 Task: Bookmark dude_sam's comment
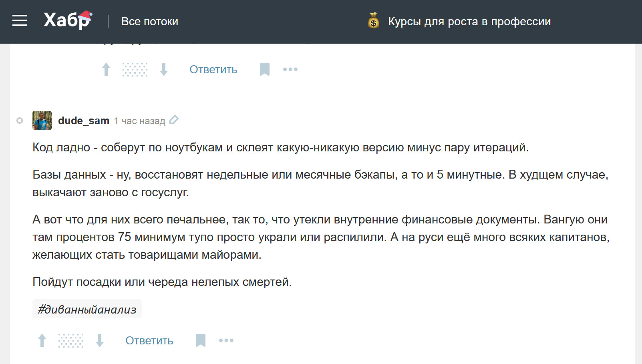click(x=200, y=340)
